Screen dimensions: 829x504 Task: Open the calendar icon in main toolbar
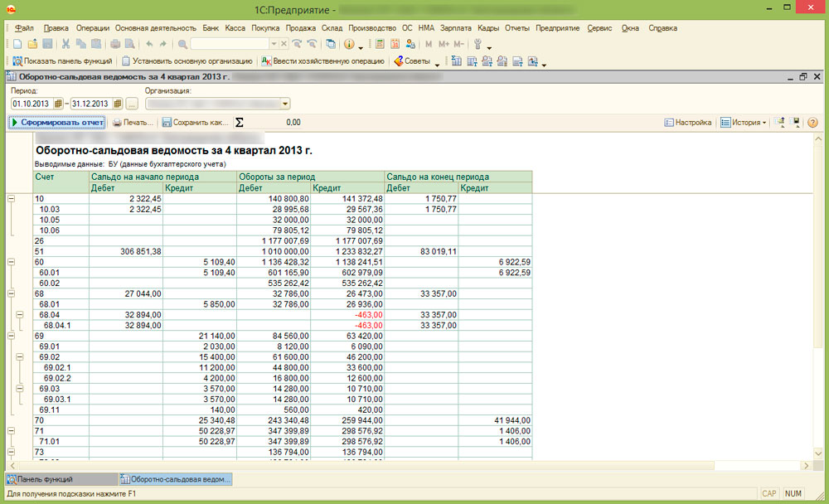click(x=395, y=44)
